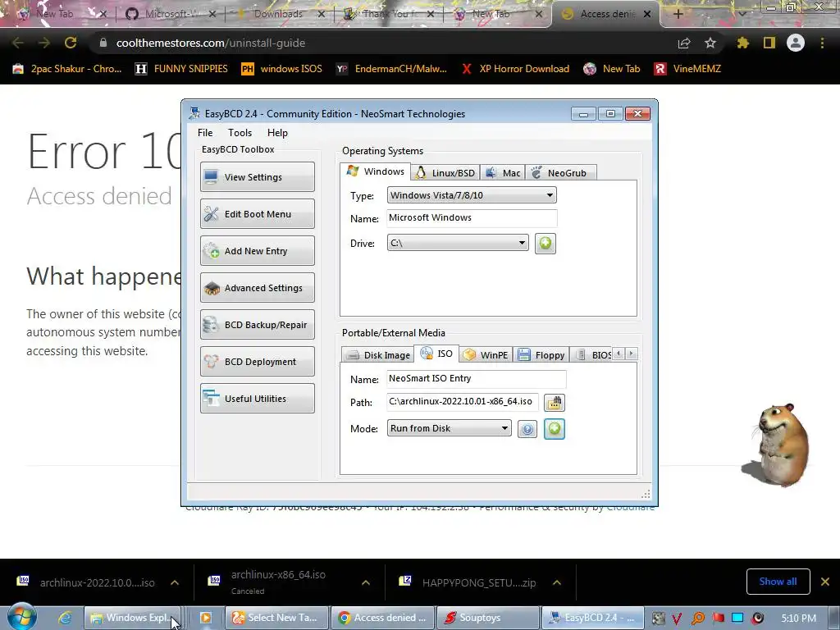Bookmark this page with star icon

(x=710, y=43)
